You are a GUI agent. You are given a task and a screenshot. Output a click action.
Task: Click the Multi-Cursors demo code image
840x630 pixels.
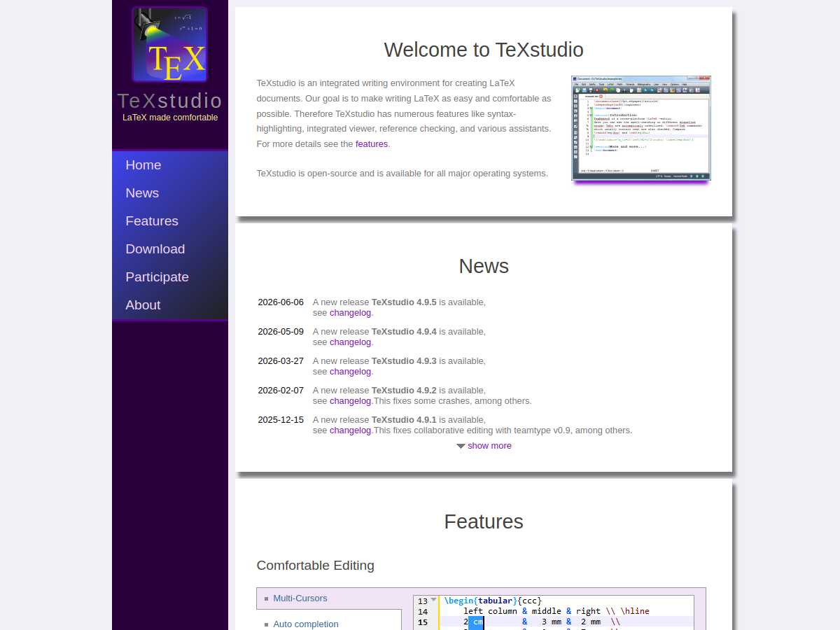[x=554, y=612]
